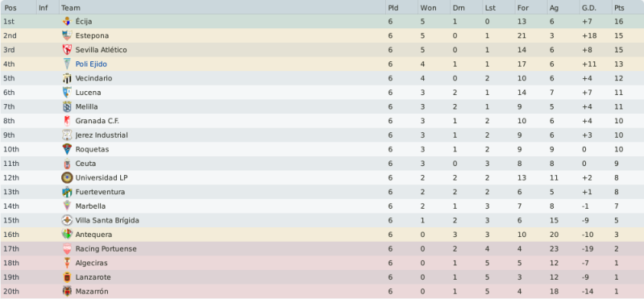The height and width of the screenshot is (299, 644).
Task: Click the Écija club crest icon
Action: [67, 21]
